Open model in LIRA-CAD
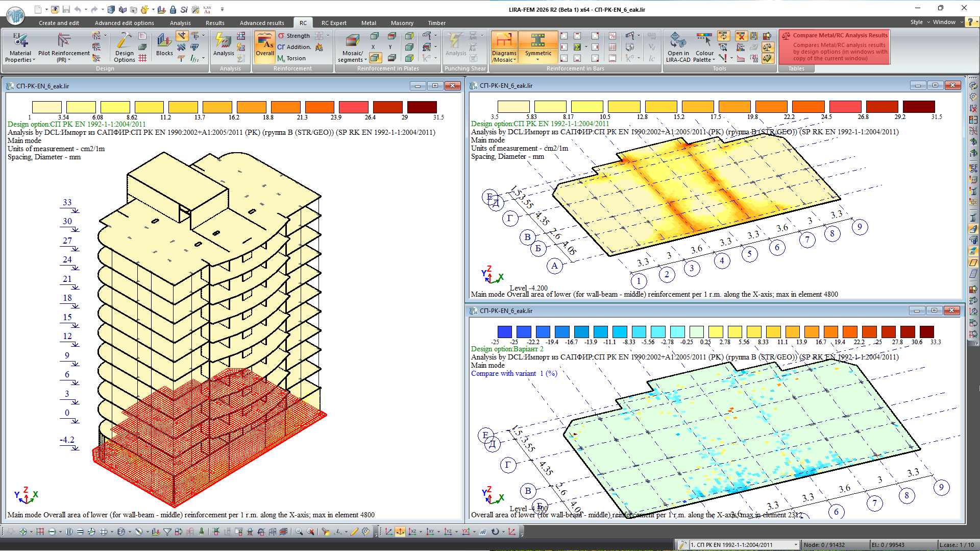This screenshot has width=980, height=551. click(678, 47)
